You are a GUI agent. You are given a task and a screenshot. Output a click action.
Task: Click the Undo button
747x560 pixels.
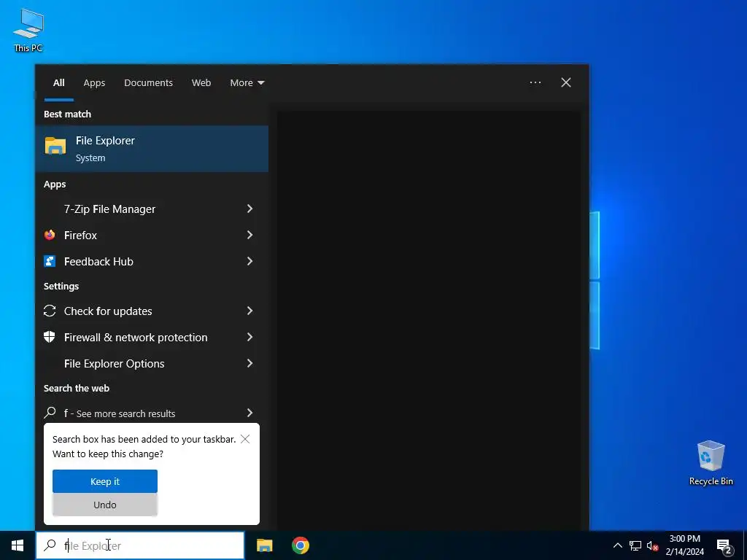point(105,505)
